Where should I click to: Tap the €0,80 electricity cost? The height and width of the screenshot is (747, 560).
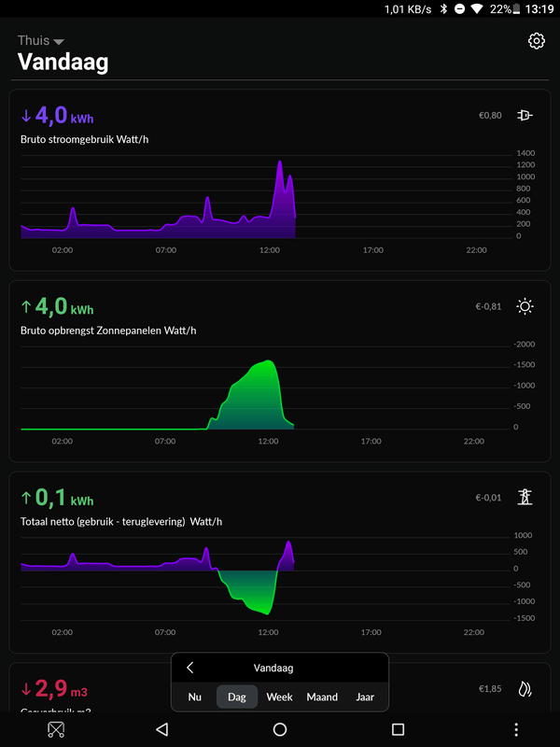coord(490,115)
